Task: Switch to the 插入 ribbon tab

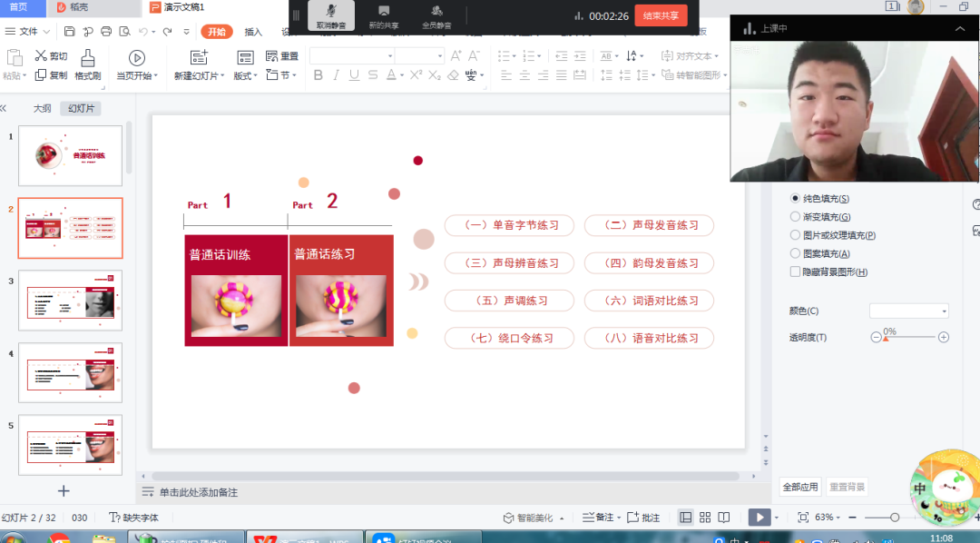Action: pos(253,32)
